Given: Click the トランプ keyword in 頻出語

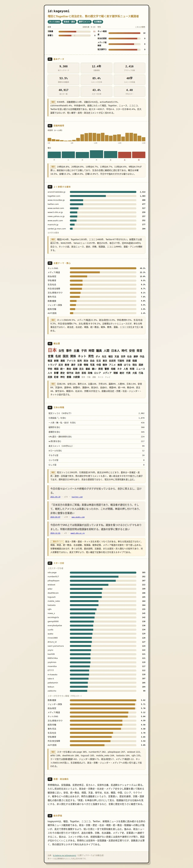Looking at the screenshot, I should (x=52, y=365).
